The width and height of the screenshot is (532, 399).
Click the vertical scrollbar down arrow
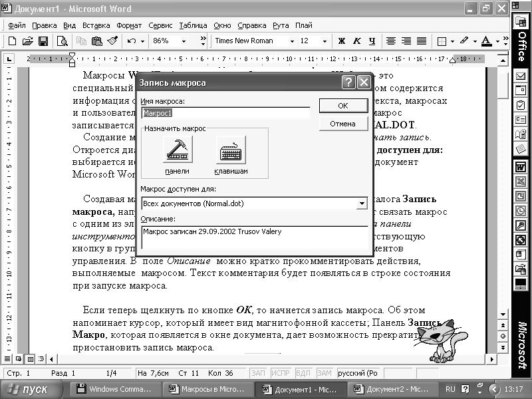(503, 315)
